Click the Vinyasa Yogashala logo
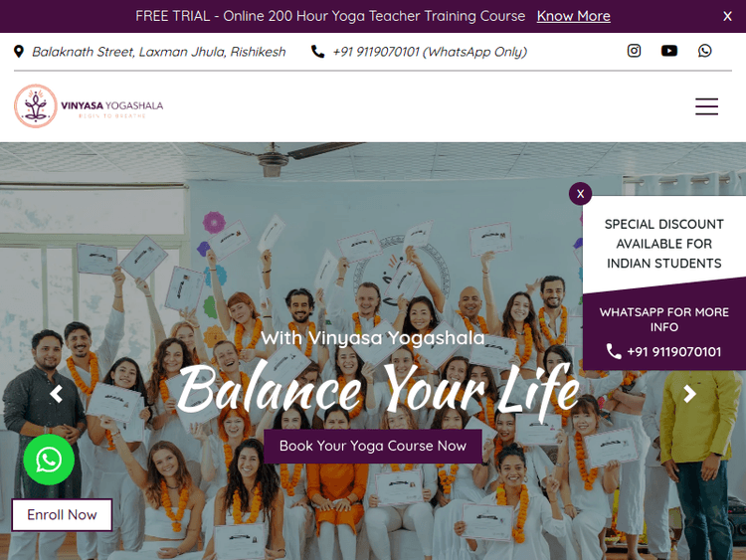 (x=89, y=106)
